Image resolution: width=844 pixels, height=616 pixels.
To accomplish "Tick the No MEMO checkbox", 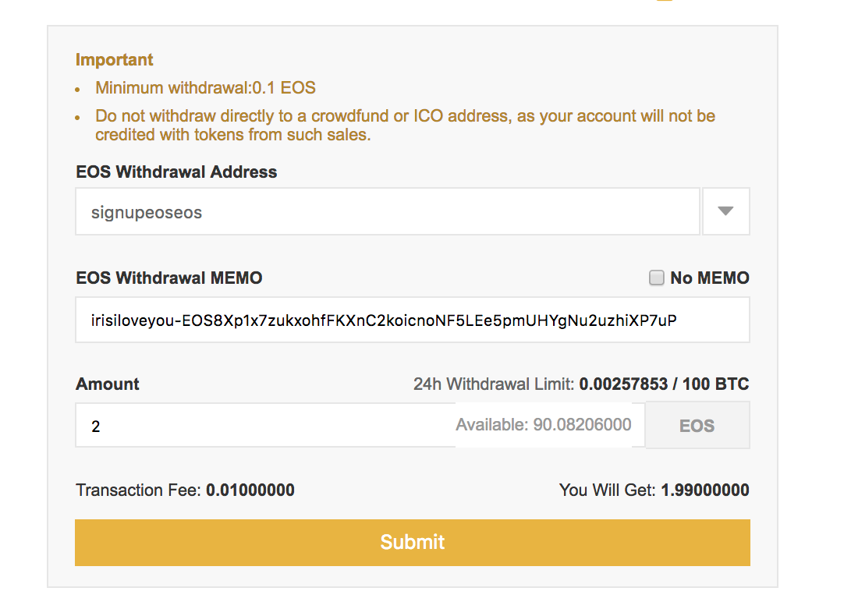I will (656, 278).
